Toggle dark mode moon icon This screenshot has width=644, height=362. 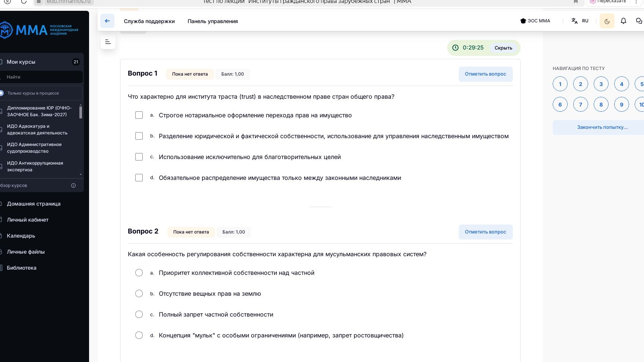pyautogui.click(x=607, y=21)
